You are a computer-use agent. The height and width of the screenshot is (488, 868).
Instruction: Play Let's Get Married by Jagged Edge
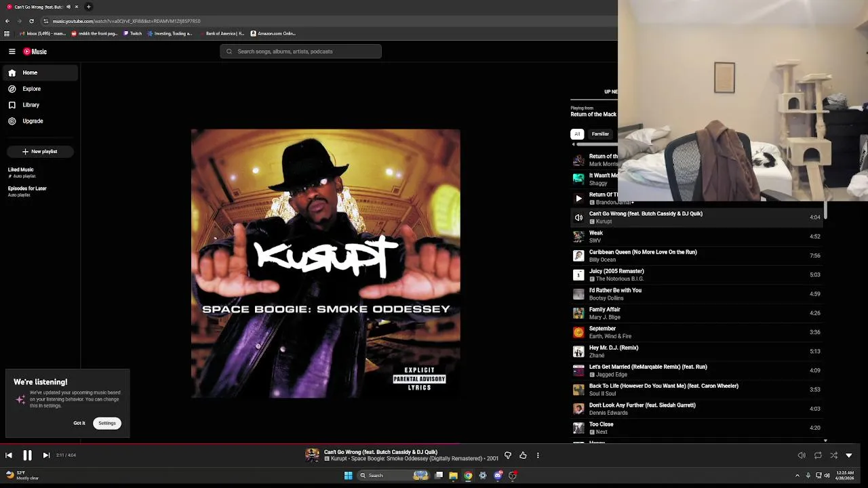click(698, 371)
